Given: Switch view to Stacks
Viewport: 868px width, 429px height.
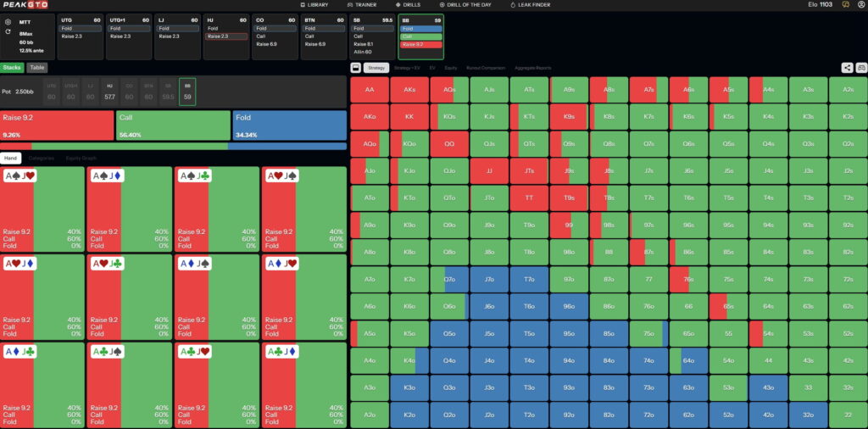Looking at the screenshot, I should pyautogui.click(x=13, y=67).
